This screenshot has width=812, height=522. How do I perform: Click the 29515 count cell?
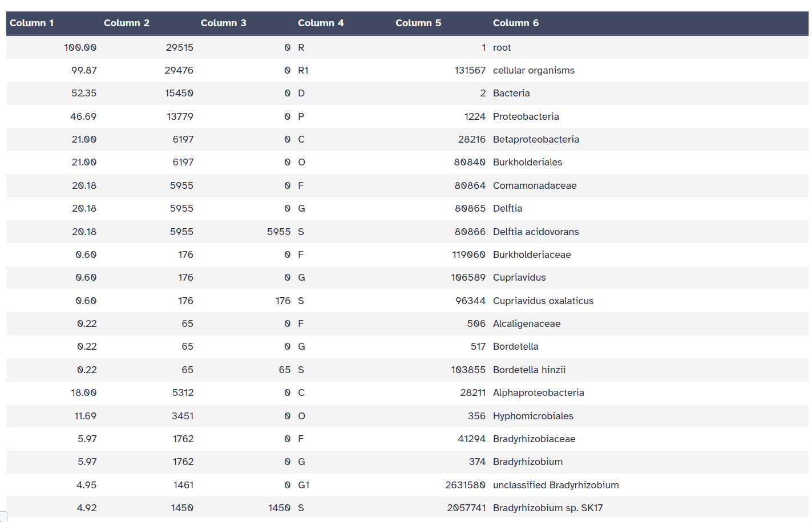point(179,47)
